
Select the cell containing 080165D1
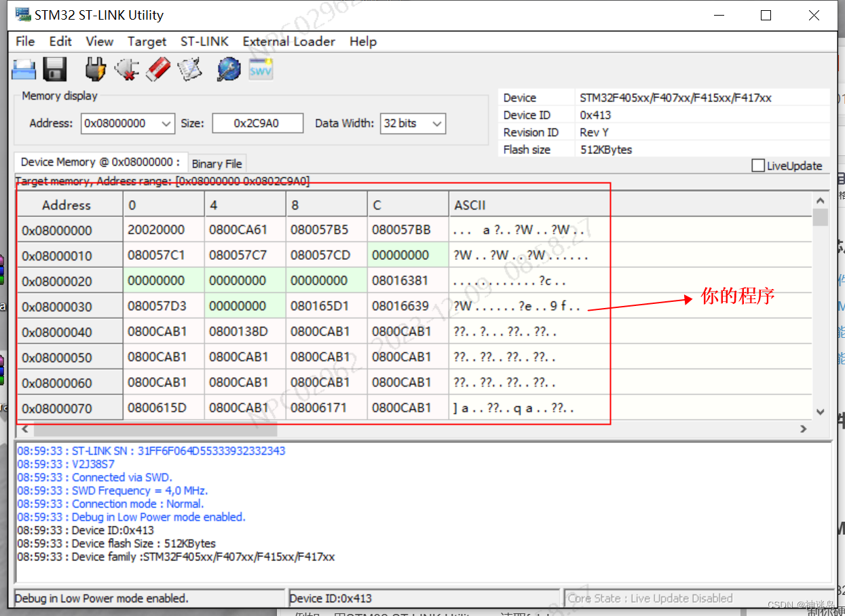click(326, 306)
